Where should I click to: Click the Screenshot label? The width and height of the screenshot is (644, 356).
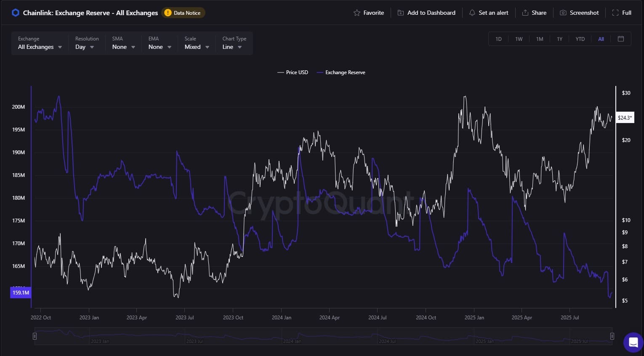[584, 13]
